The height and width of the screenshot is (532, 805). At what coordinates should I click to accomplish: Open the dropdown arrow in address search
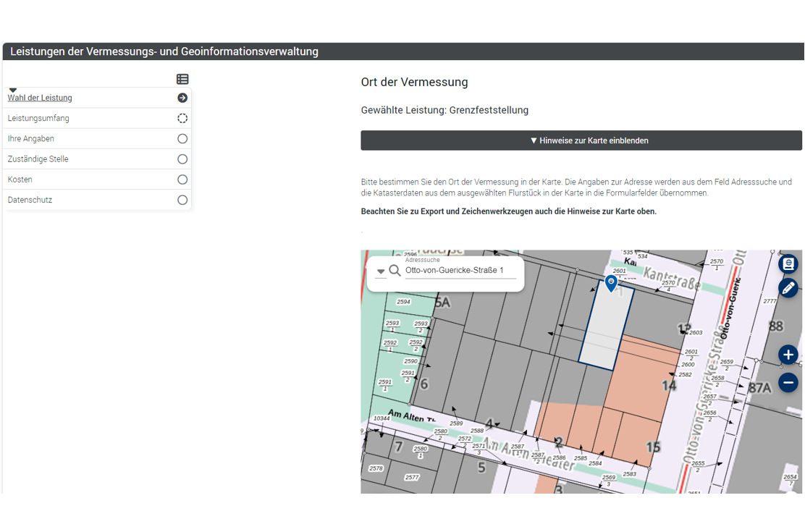tap(381, 271)
